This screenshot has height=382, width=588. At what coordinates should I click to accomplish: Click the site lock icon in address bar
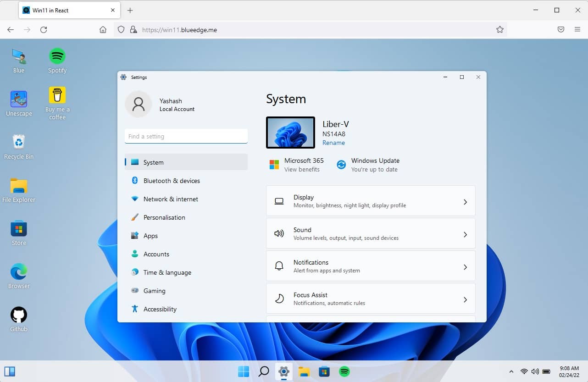[133, 29]
